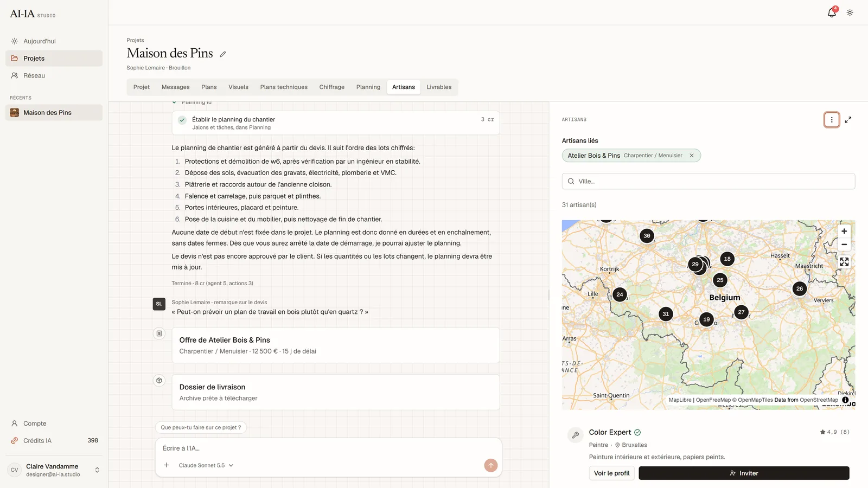Focus the Ville search field
Image resolution: width=868 pixels, height=488 pixels.
point(709,182)
